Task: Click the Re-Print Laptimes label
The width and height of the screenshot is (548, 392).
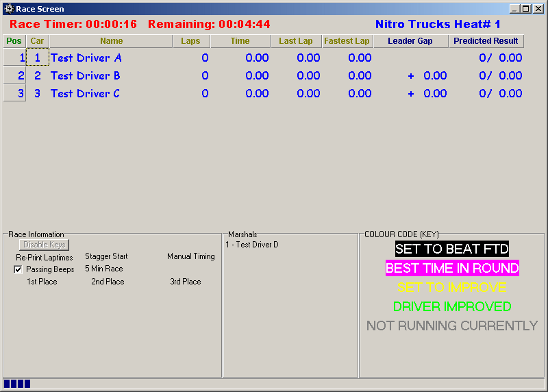Action: 45,257
